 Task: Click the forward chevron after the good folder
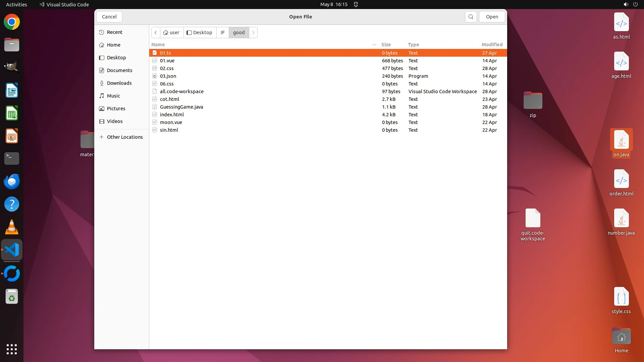click(253, 33)
